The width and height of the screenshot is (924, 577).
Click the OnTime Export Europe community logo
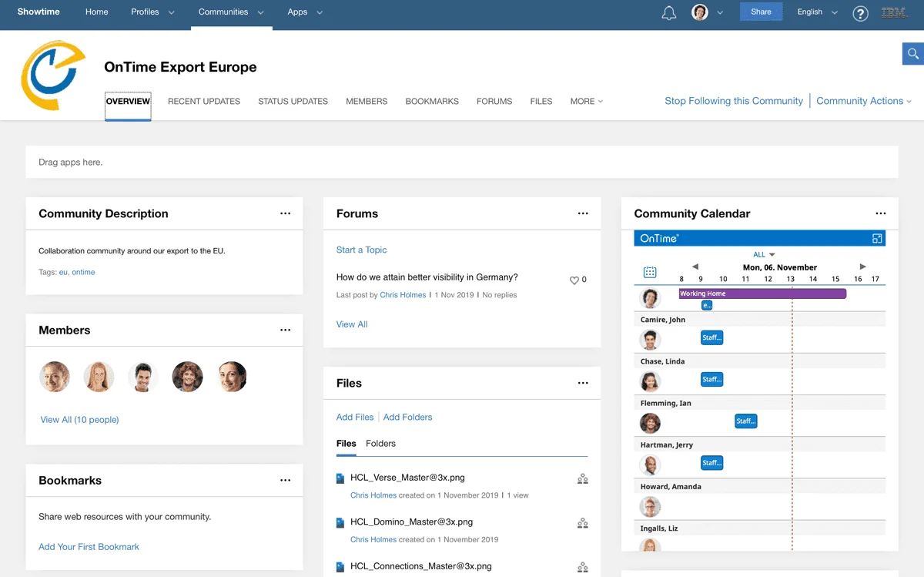pyautogui.click(x=52, y=75)
